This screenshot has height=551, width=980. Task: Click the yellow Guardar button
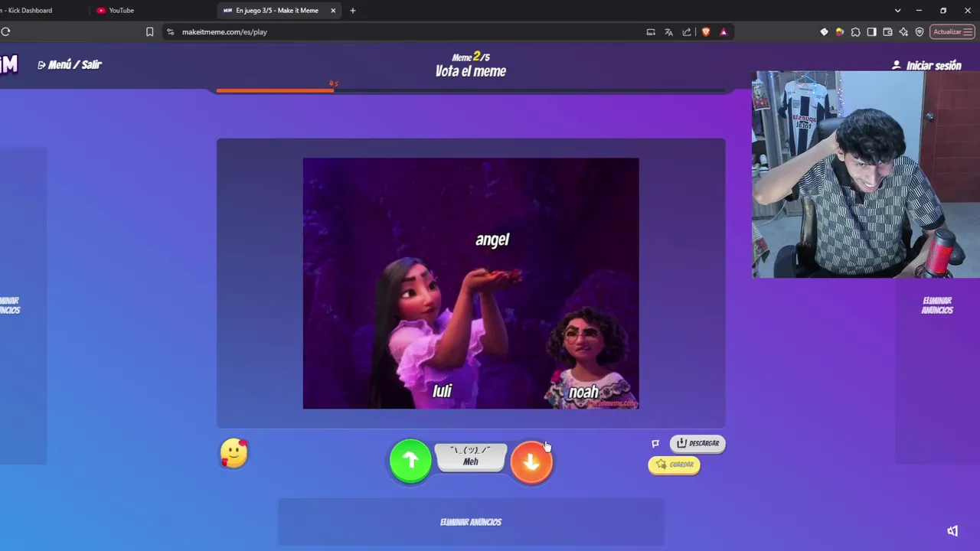(x=674, y=465)
